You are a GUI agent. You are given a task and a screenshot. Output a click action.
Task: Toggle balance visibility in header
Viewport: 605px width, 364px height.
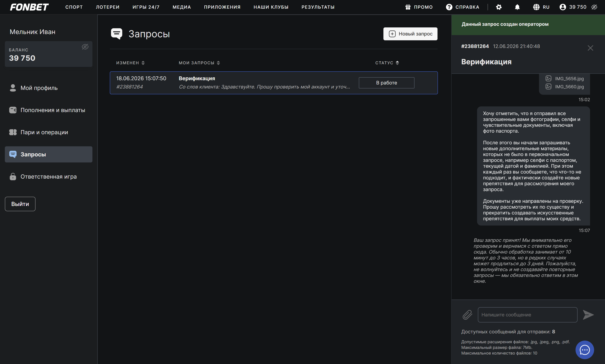click(594, 7)
